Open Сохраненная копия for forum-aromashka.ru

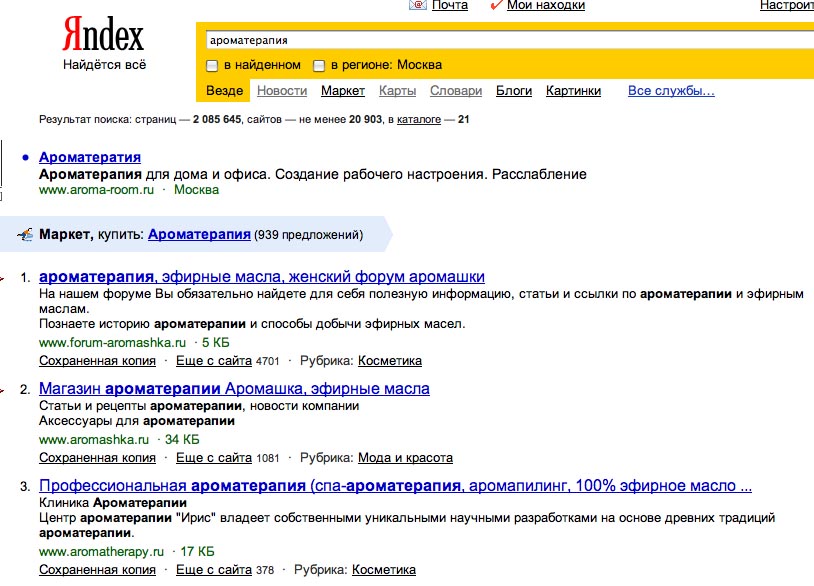(97, 361)
